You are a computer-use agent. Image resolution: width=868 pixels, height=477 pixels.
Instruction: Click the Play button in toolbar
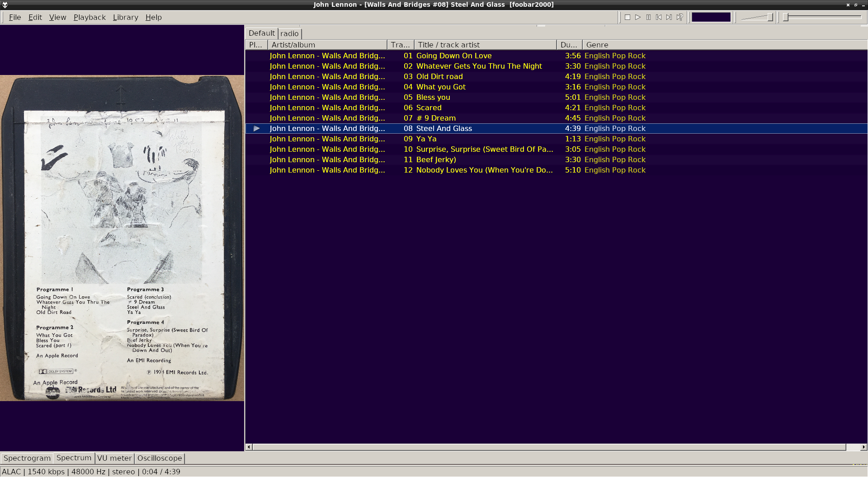(x=638, y=17)
